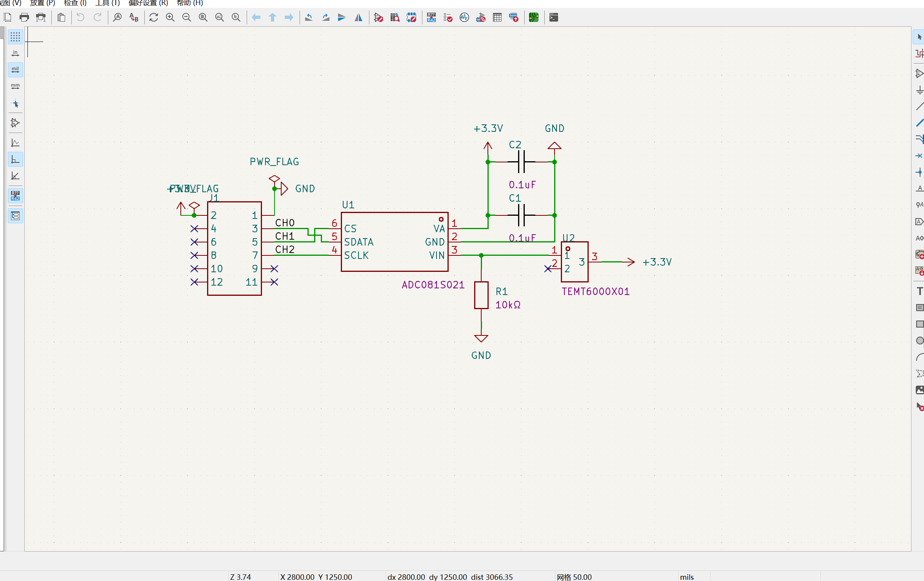Open the 检查 (I) menu
The width and height of the screenshot is (924, 581).
coord(75,3)
